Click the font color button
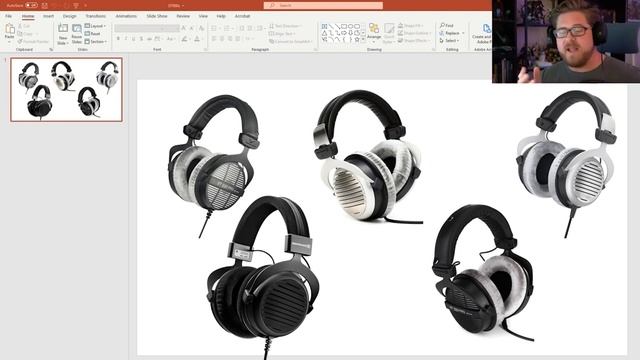The height and width of the screenshot is (360, 640). click(198, 39)
